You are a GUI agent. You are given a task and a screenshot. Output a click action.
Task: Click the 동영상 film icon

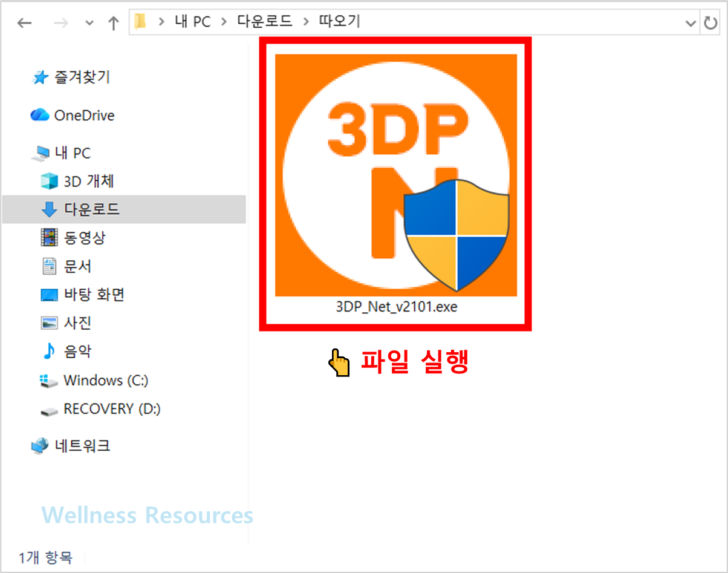[x=48, y=238]
